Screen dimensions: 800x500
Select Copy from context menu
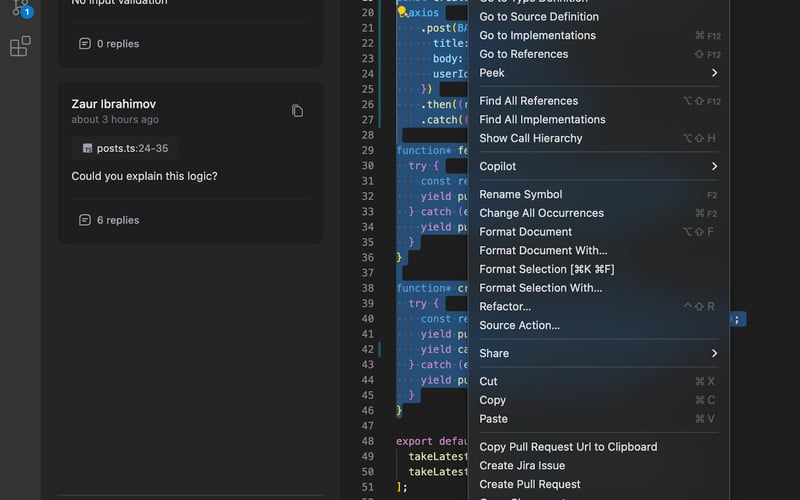pos(598,401)
